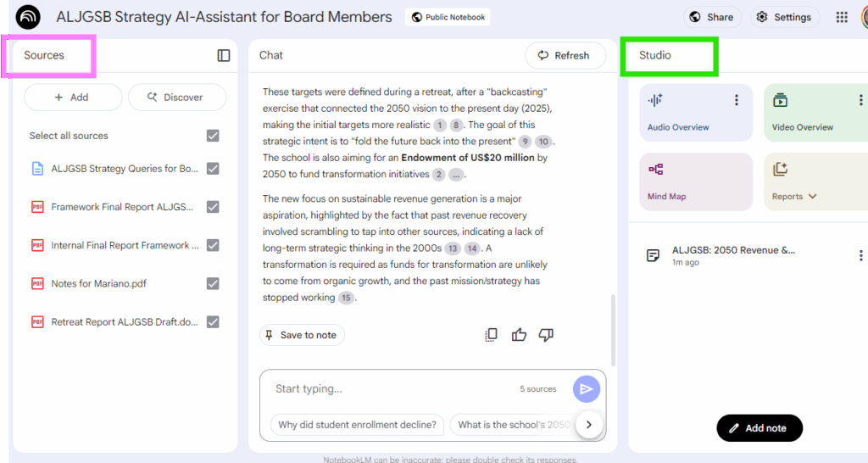Click the Add note button
This screenshot has height=463, width=868.
[x=759, y=428]
